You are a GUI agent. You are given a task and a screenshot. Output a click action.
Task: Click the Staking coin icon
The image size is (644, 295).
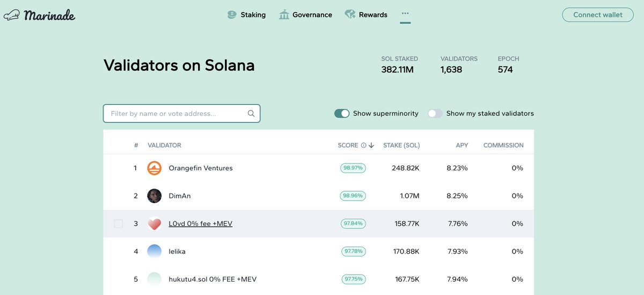[x=232, y=15]
